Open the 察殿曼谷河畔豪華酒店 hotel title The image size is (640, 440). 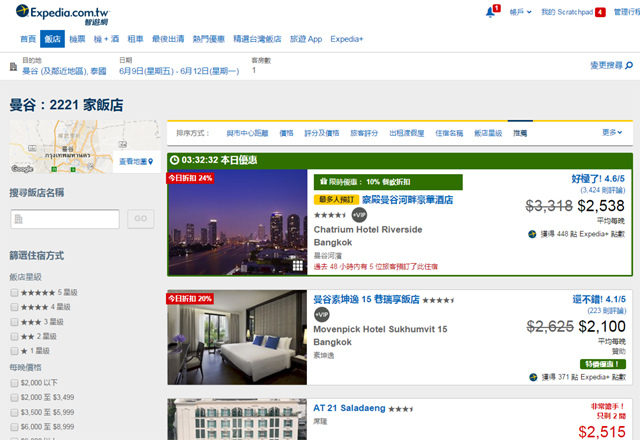407,200
